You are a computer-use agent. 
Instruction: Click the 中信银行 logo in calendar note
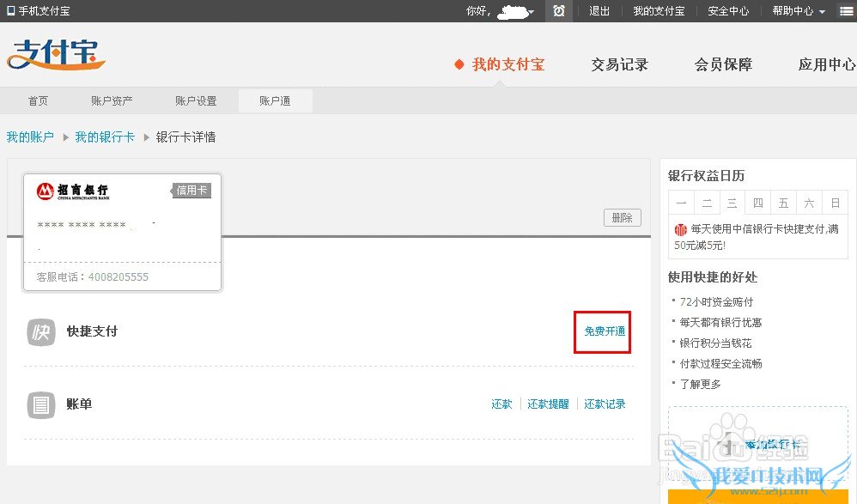[680, 229]
